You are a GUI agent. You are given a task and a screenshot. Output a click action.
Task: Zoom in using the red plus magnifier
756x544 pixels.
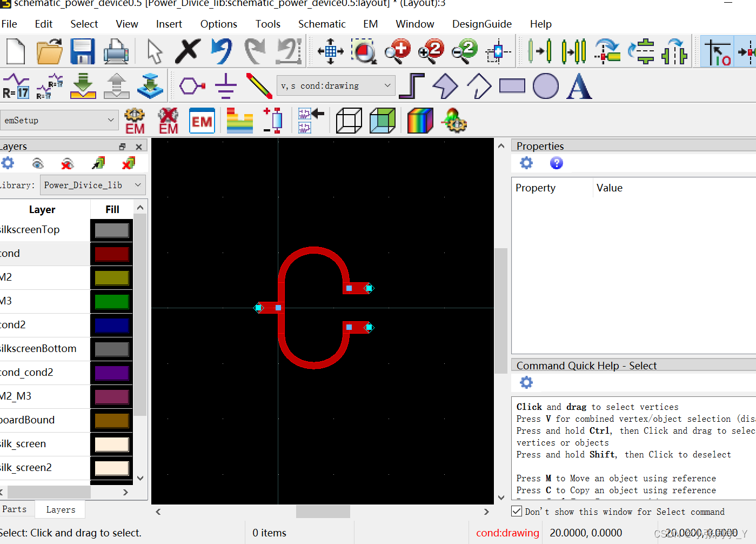click(x=397, y=51)
